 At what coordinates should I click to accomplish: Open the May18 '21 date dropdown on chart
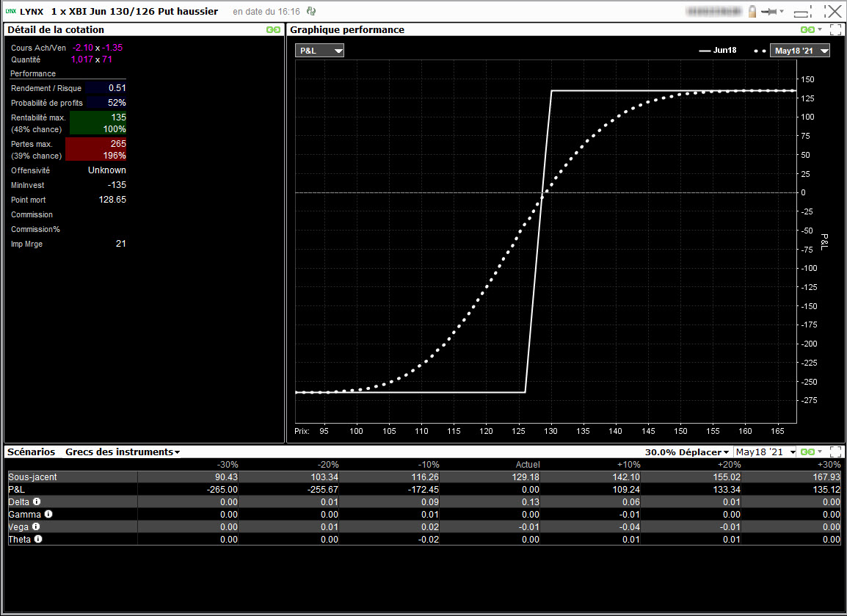[800, 51]
